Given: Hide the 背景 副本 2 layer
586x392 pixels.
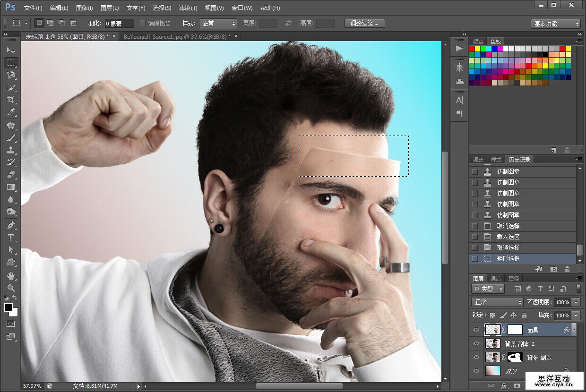Looking at the screenshot, I should pos(476,344).
